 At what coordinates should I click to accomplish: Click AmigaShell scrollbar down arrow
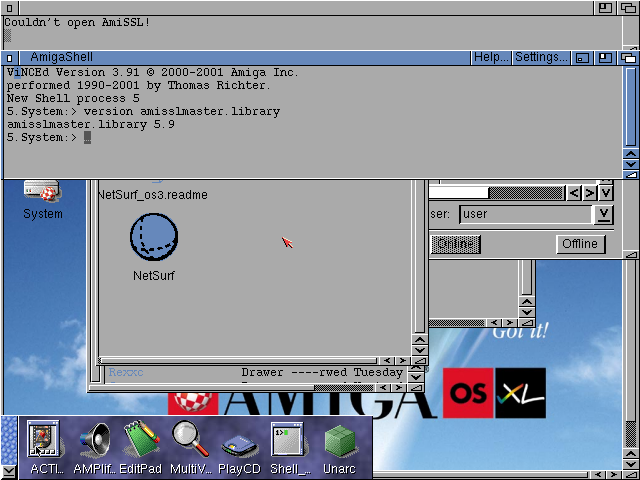pyautogui.click(x=631, y=164)
